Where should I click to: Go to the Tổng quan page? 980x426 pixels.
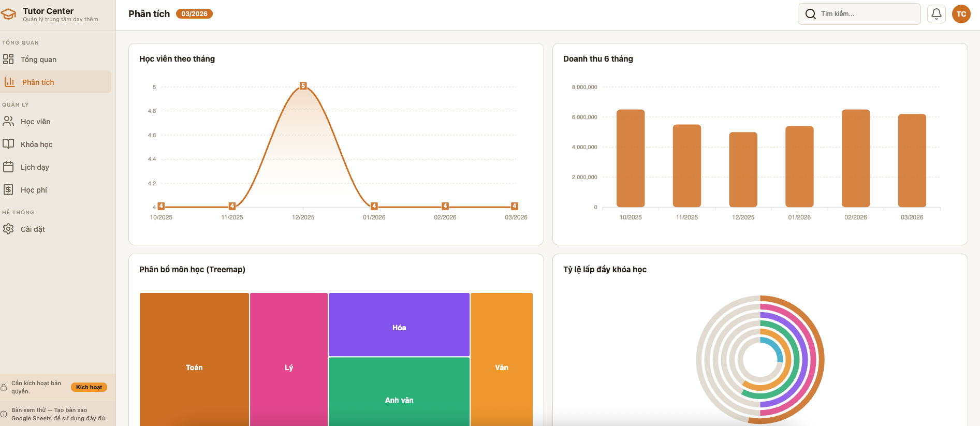(x=38, y=60)
